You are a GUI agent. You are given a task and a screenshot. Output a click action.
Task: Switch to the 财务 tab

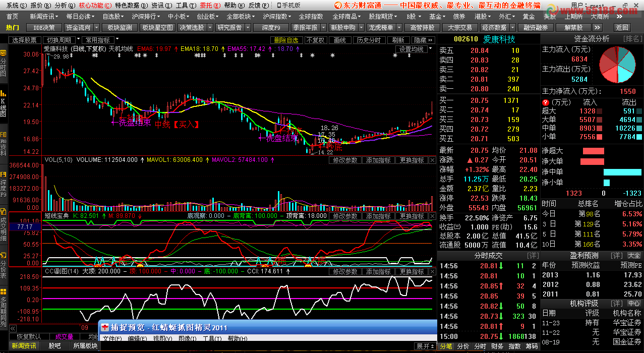pyautogui.click(x=497, y=346)
